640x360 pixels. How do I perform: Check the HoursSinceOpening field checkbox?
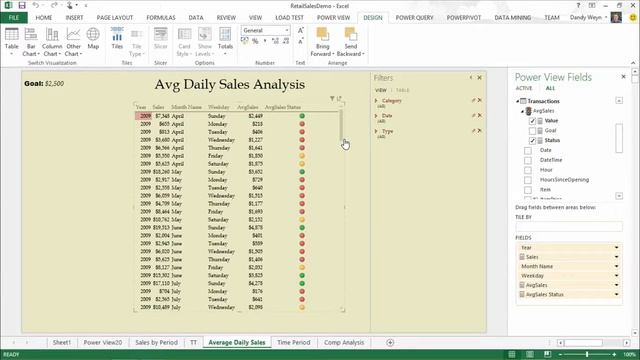528,180
